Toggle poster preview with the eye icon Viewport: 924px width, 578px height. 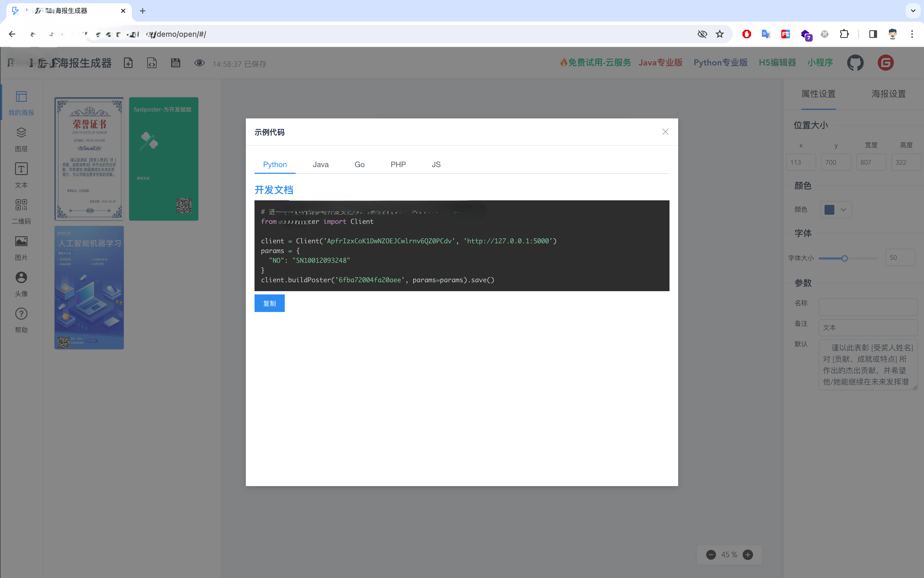click(x=199, y=63)
